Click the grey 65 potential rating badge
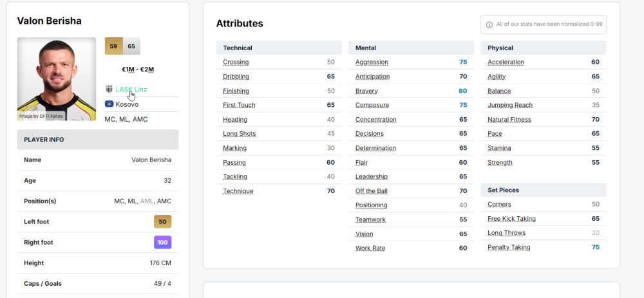644x298 pixels. pyautogui.click(x=131, y=46)
